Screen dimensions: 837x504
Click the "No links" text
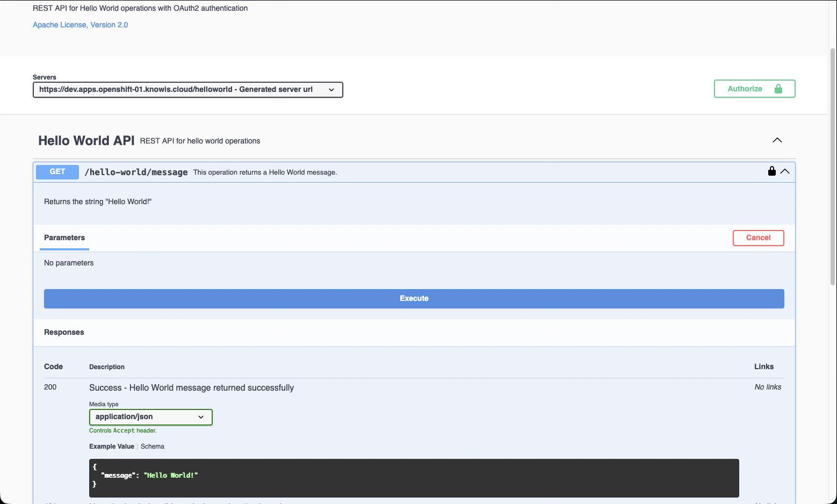(x=768, y=387)
